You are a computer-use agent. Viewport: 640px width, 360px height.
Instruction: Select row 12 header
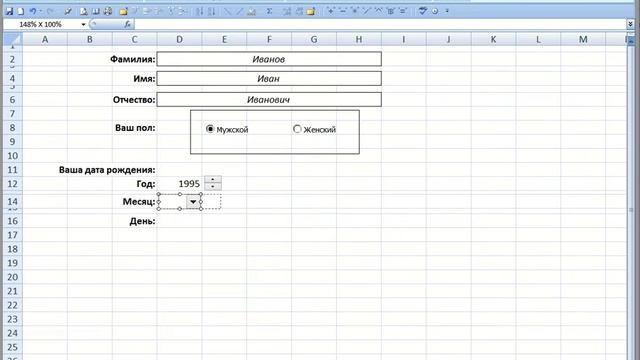[13, 184]
